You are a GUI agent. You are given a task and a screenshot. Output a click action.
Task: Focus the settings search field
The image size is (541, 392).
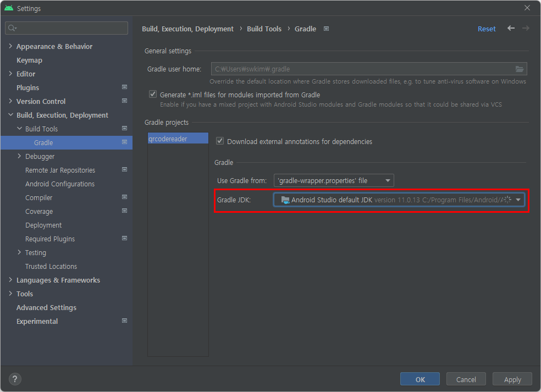[x=67, y=28]
